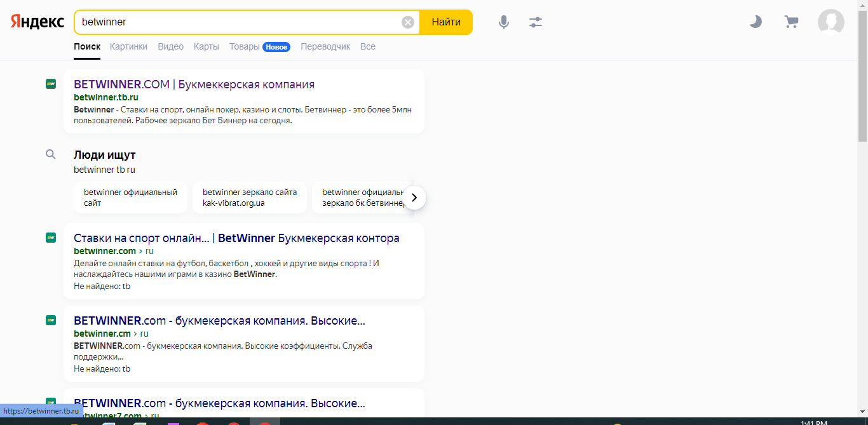Toggle dark theme moon icon
Screen dimensions: 868x425
(756, 22)
